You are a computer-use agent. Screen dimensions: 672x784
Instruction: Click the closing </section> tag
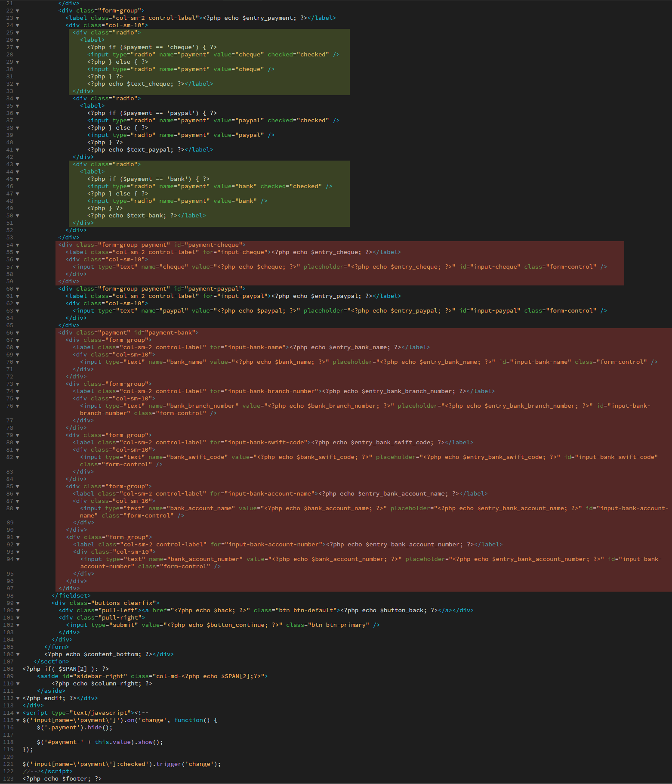point(51,662)
